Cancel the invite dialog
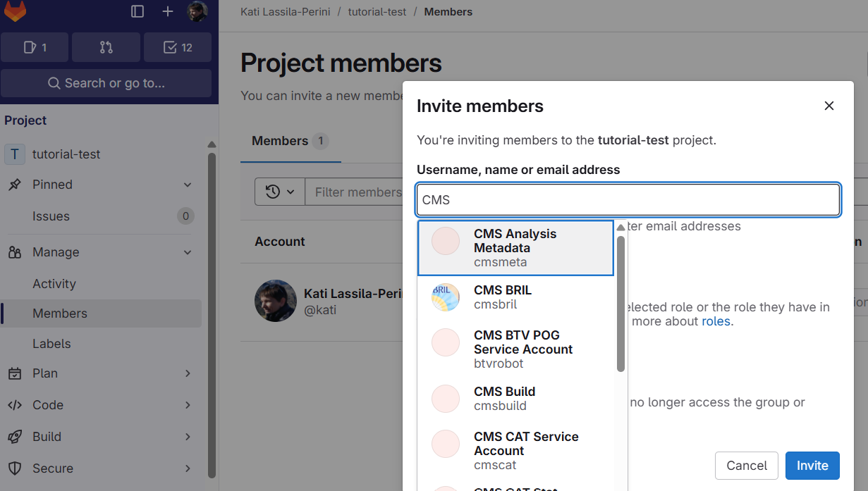 point(747,466)
